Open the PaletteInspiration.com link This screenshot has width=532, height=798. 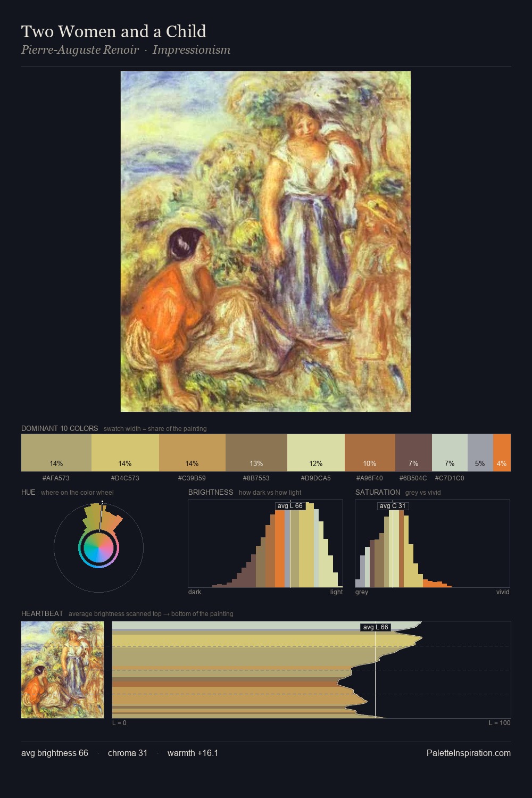point(469,753)
